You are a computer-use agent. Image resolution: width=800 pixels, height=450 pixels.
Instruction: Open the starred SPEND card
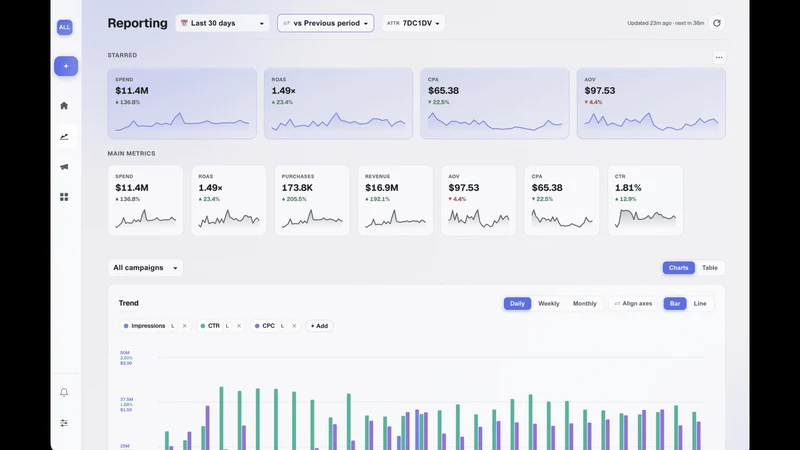182,104
